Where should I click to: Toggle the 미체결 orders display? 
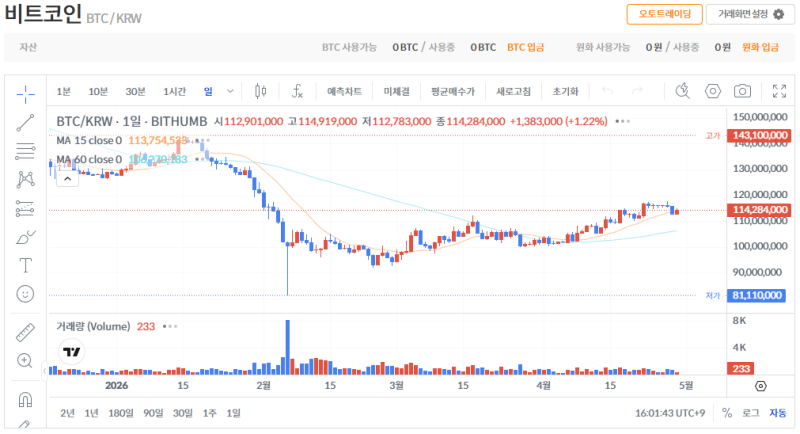tap(396, 91)
